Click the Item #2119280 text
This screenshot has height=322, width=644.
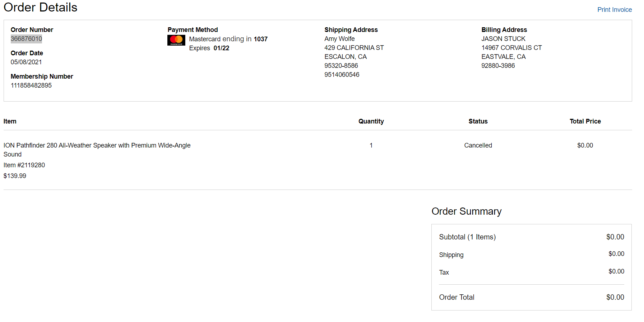pyautogui.click(x=24, y=165)
